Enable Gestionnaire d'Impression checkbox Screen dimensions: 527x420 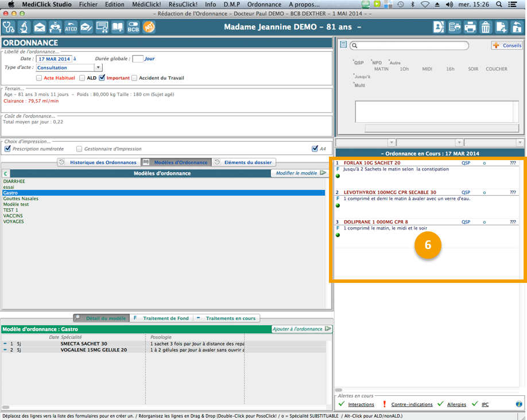point(79,149)
